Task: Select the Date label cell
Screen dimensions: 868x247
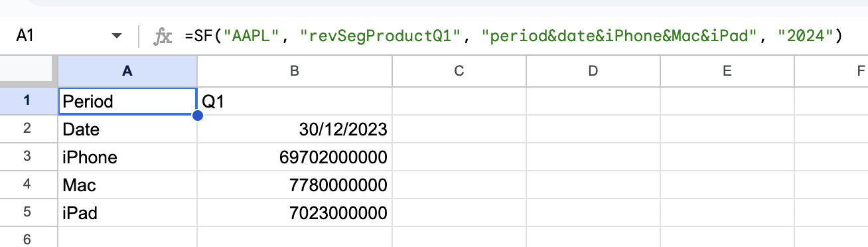Action: click(x=127, y=129)
